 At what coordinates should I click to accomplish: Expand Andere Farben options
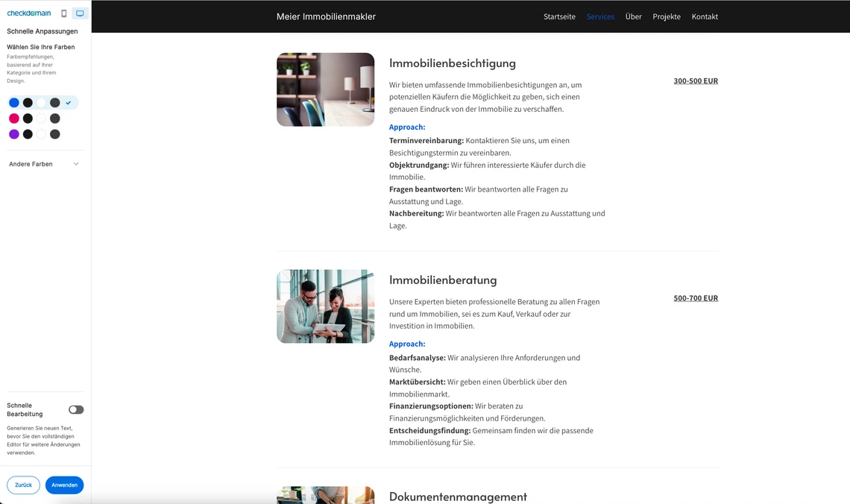45,163
